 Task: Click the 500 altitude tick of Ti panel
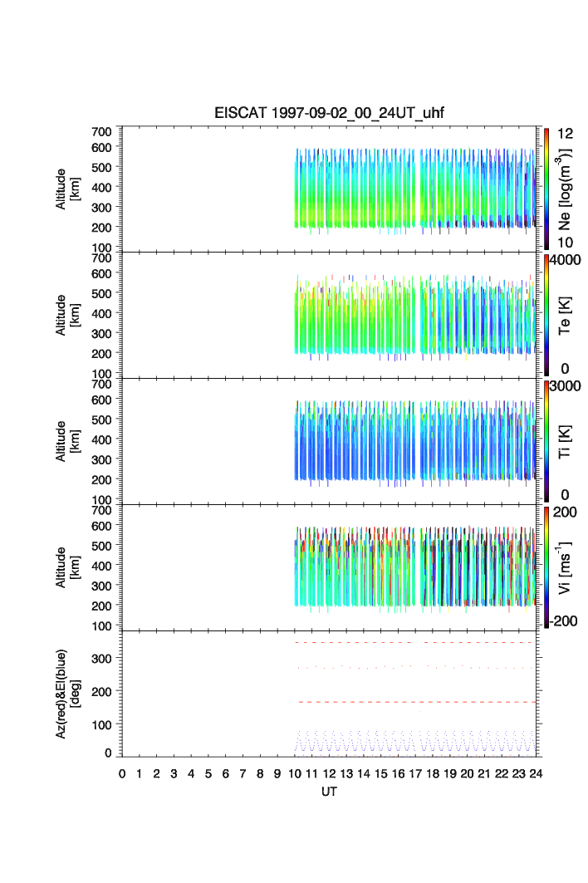[102, 419]
